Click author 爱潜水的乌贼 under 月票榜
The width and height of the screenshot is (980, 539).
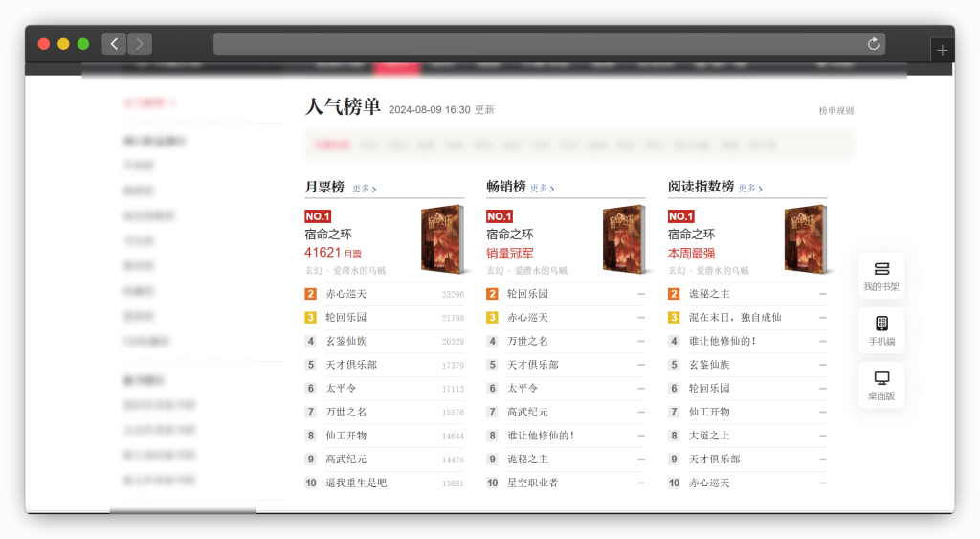(360, 271)
